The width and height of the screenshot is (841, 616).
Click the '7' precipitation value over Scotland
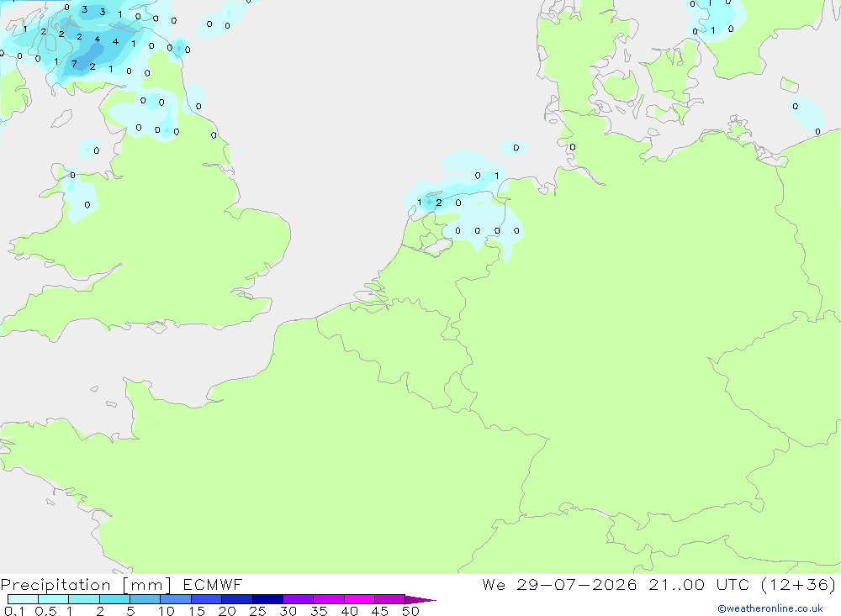point(74,64)
